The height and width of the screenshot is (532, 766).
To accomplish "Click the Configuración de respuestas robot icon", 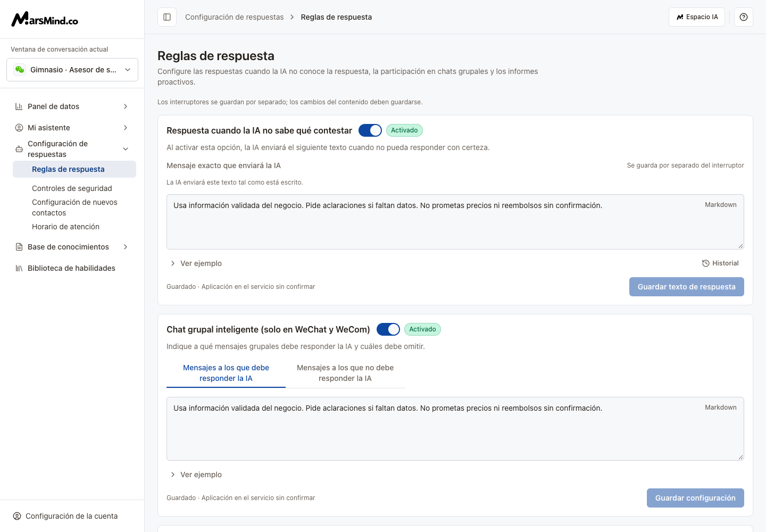I will 19,149.
